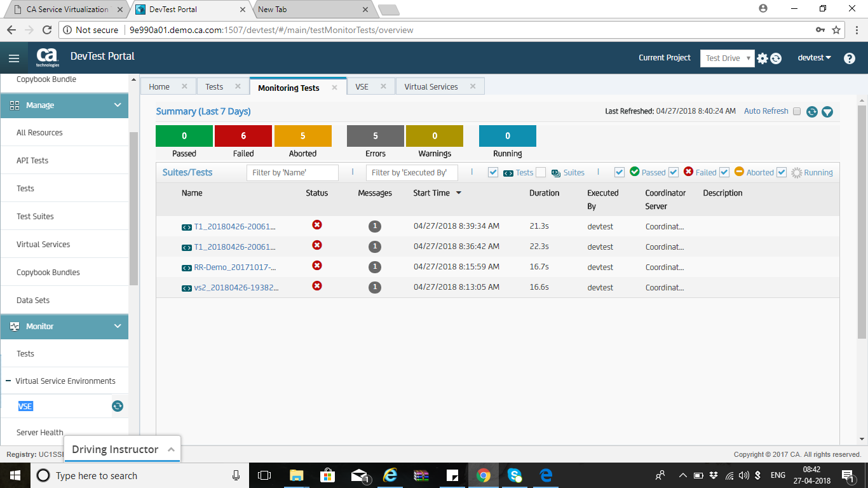
Task: Enable the Auto Refresh checkbox
Action: coord(797,111)
